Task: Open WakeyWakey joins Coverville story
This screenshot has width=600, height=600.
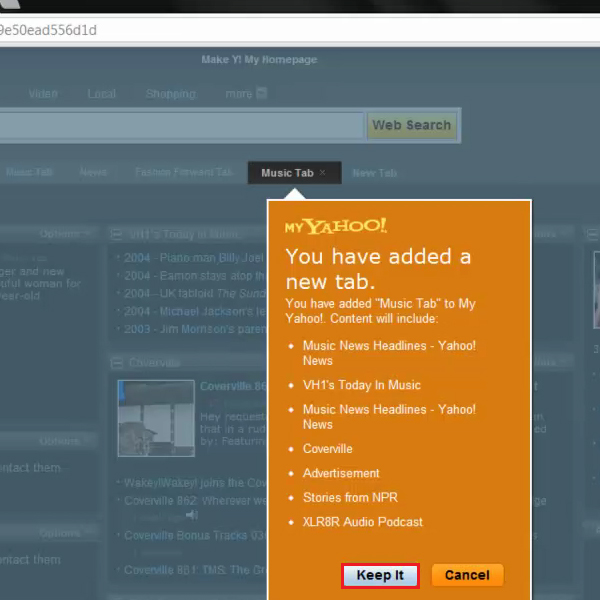Action: tap(195, 483)
